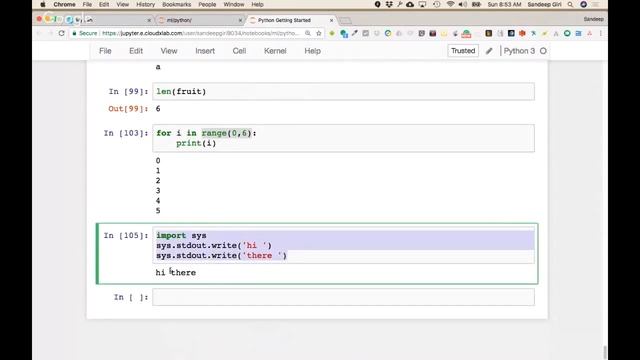This screenshot has height=360, width=640.
Task: Click Sandeep Giri user name
Action: tap(544, 4)
